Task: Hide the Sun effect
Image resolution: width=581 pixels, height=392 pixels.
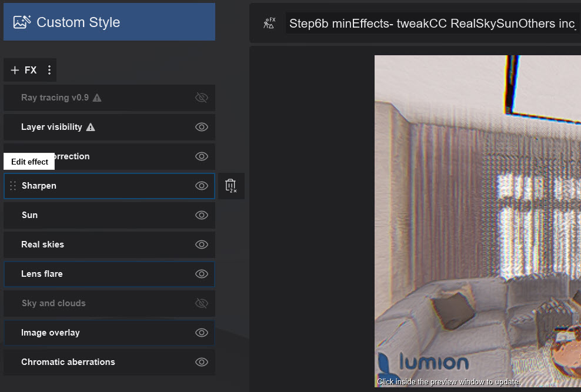Action: pos(202,215)
